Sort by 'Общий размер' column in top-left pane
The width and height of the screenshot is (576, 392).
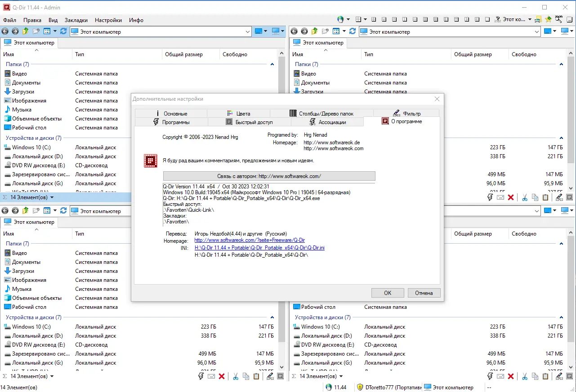(191, 54)
